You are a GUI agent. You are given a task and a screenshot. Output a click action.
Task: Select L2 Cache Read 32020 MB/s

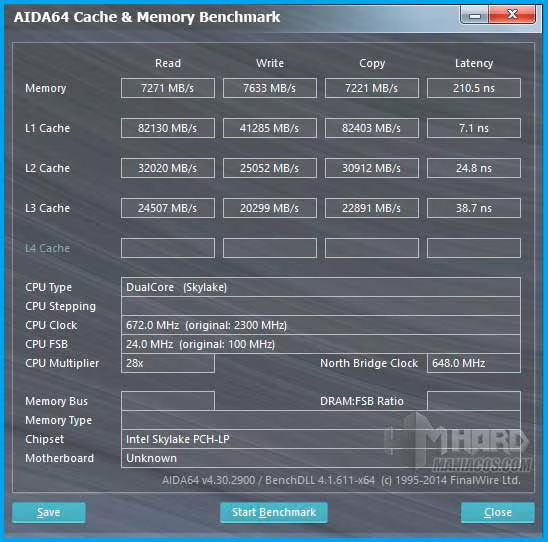[168, 168]
